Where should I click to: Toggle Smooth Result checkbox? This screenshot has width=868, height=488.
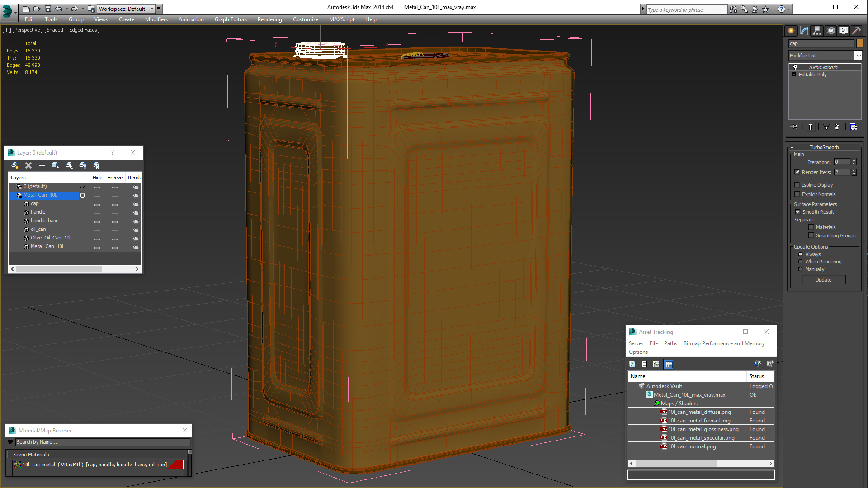point(798,212)
